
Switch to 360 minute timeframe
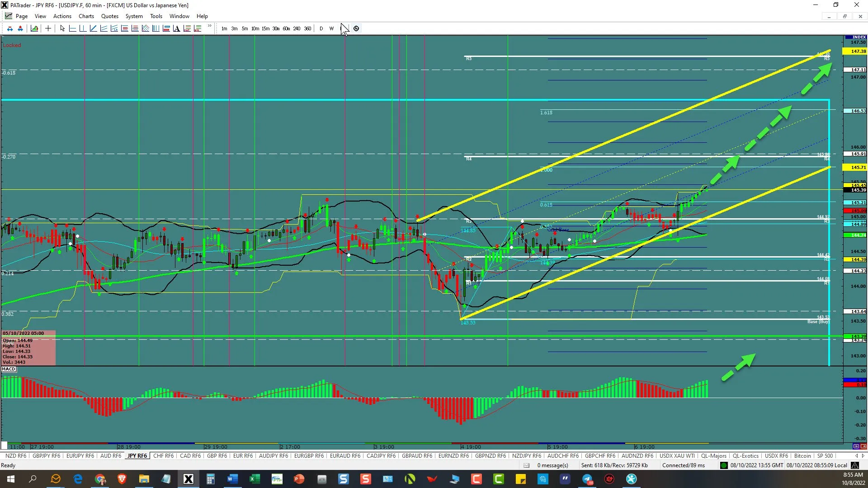pos(307,28)
